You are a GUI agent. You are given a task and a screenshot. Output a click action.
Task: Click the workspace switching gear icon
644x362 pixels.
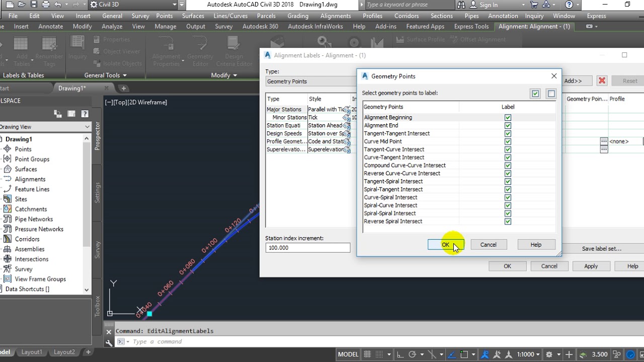549,354
